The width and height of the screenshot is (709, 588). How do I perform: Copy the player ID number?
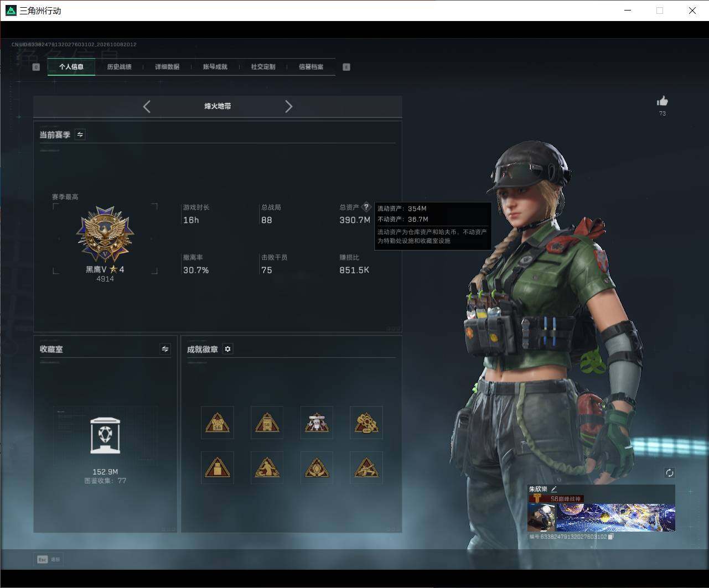point(610,537)
